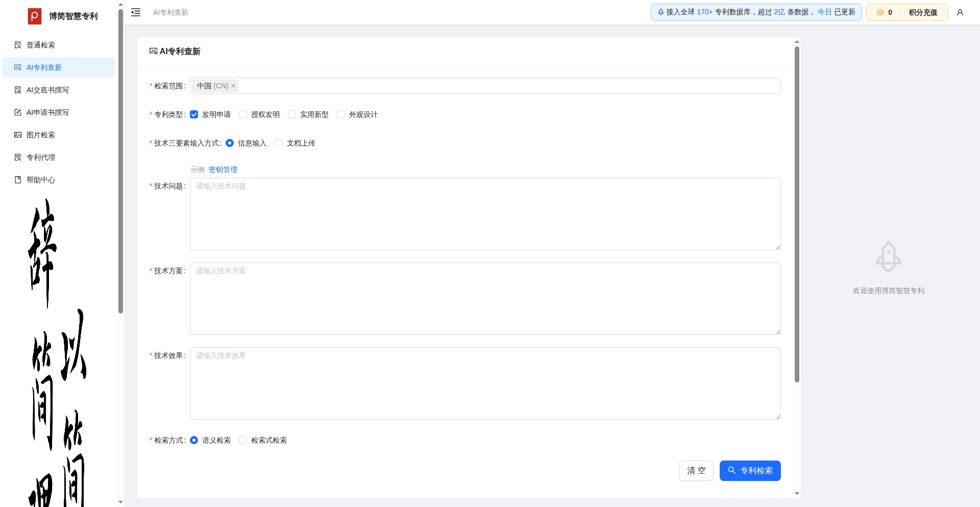Enable the 实用新型 checkbox
980x507 pixels.
pyautogui.click(x=292, y=114)
